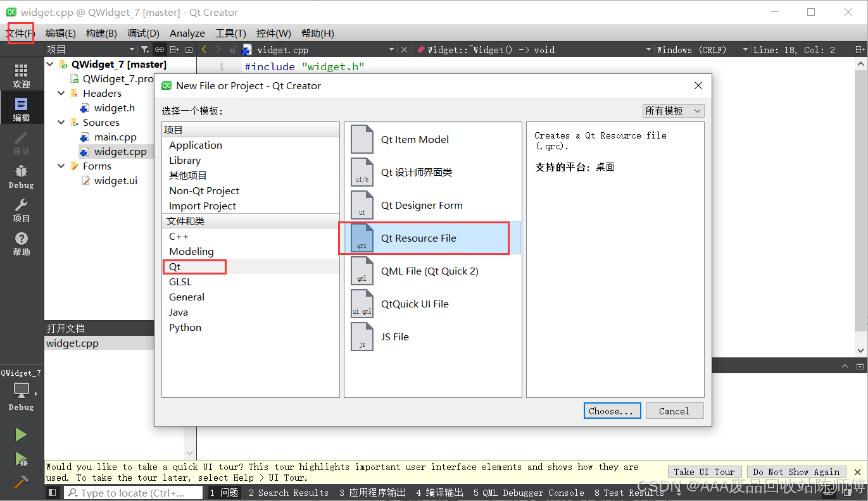The width and height of the screenshot is (868, 501).
Task: Open the 文件(F) menu
Action: [20, 33]
